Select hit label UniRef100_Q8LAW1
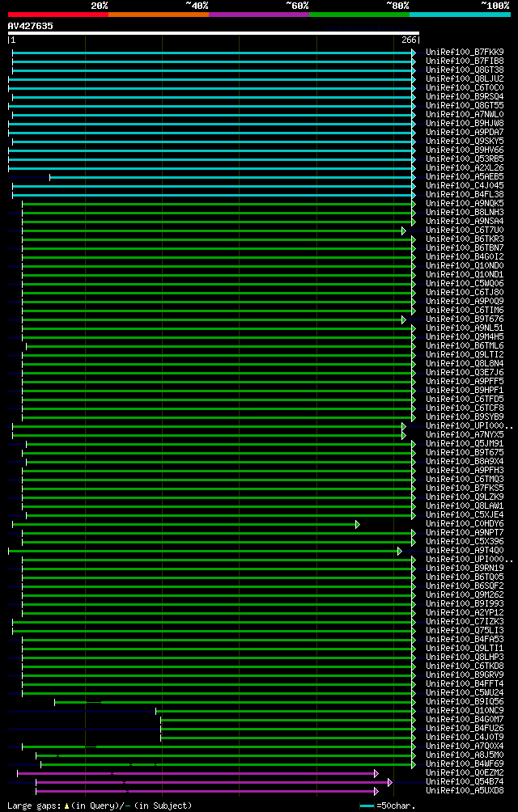Screen dimensions: 518x812 (x=465, y=505)
